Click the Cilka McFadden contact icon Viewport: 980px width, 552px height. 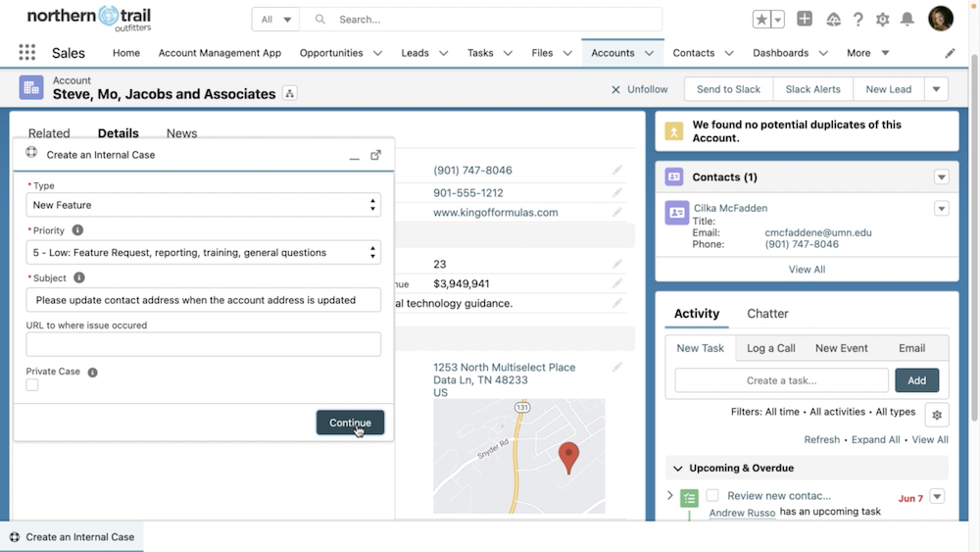(677, 213)
